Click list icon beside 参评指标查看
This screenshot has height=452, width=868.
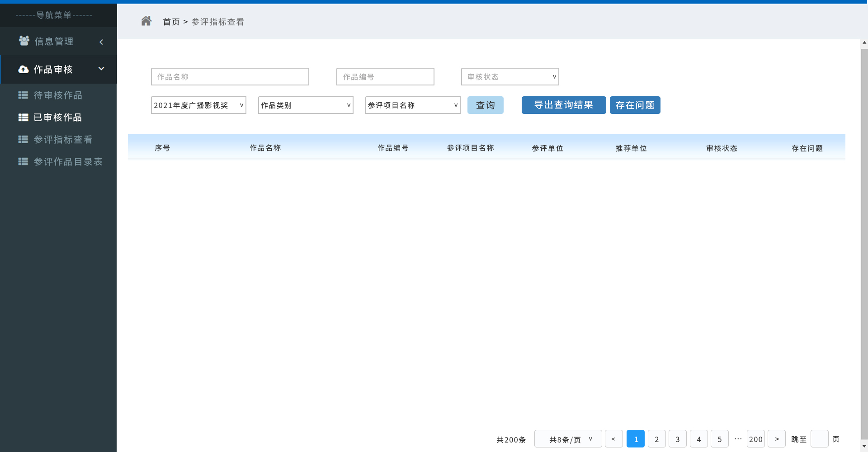pos(23,139)
